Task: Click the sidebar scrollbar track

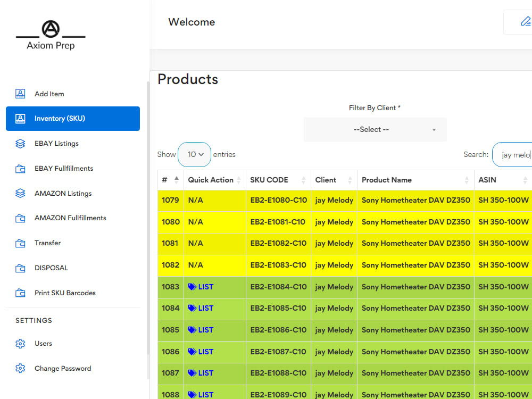Action: 147,213
